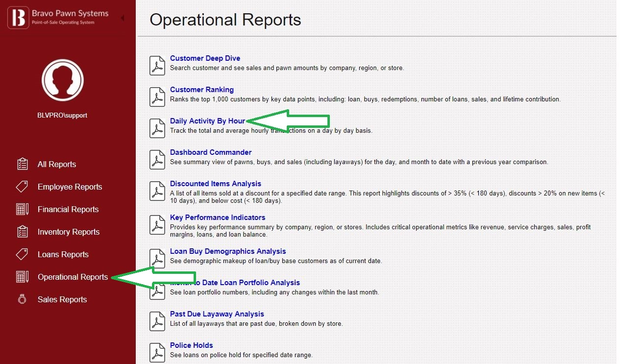Go to Inventory Reports
This screenshot has height=364, width=621.
tap(69, 232)
